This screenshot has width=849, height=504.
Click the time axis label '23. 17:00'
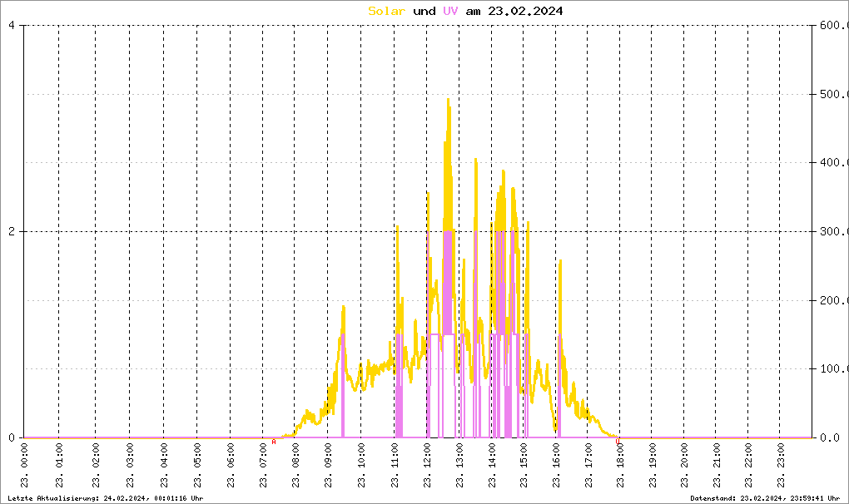588,465
